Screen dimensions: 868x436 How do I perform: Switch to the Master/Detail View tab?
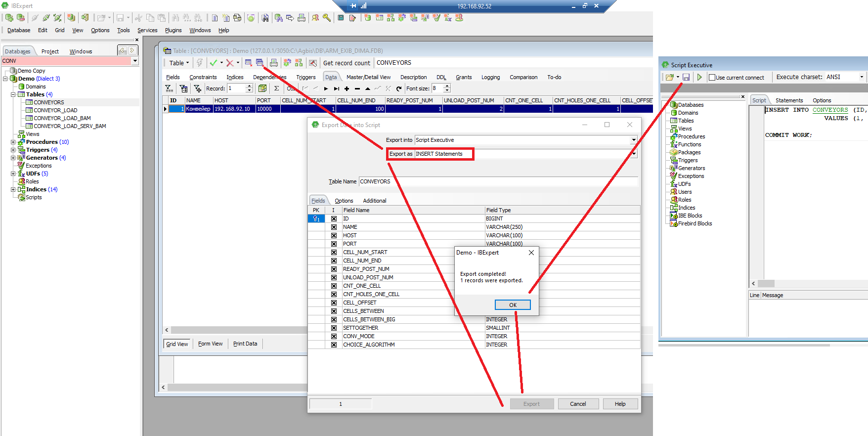pyautogui.click(x=368, y=77)
